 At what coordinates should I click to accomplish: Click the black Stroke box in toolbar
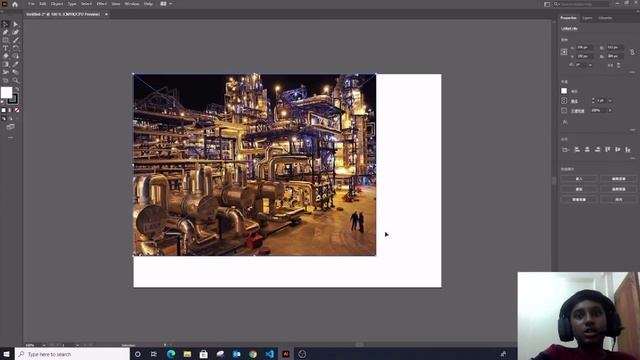[x=14, y=100]
